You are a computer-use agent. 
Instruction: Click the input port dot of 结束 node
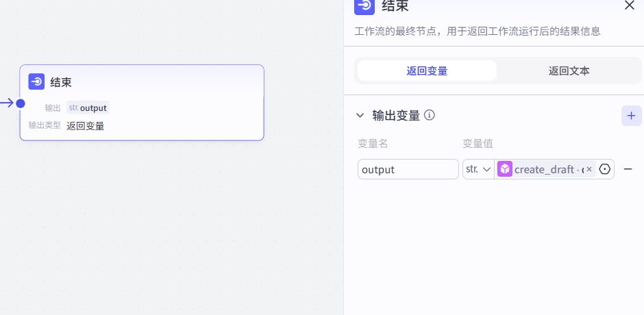[21, 103]
